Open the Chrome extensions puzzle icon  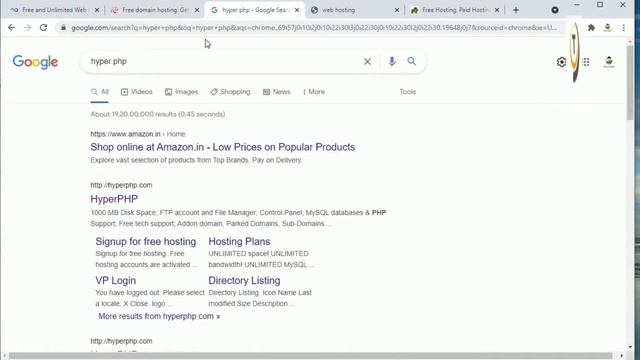tap(591, 28)
